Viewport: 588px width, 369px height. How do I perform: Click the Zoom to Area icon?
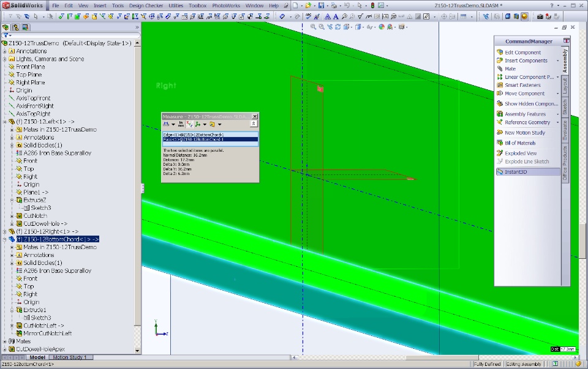(x=322, y=27)
